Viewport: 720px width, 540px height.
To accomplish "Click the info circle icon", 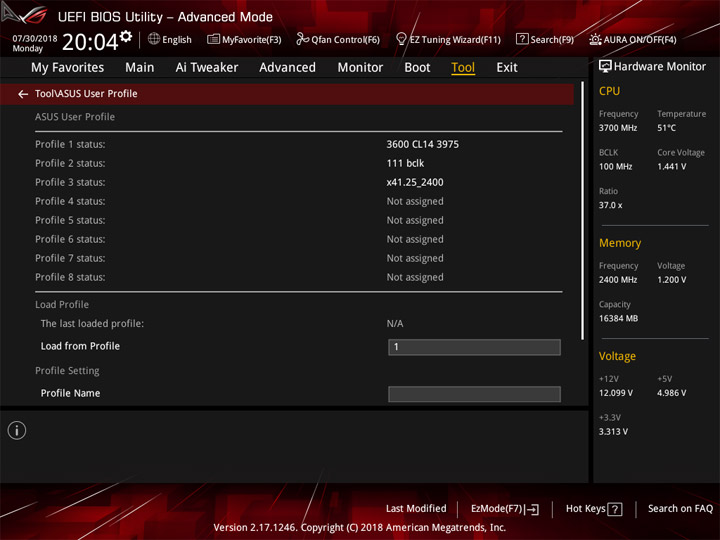I will [x=17, y=430].
